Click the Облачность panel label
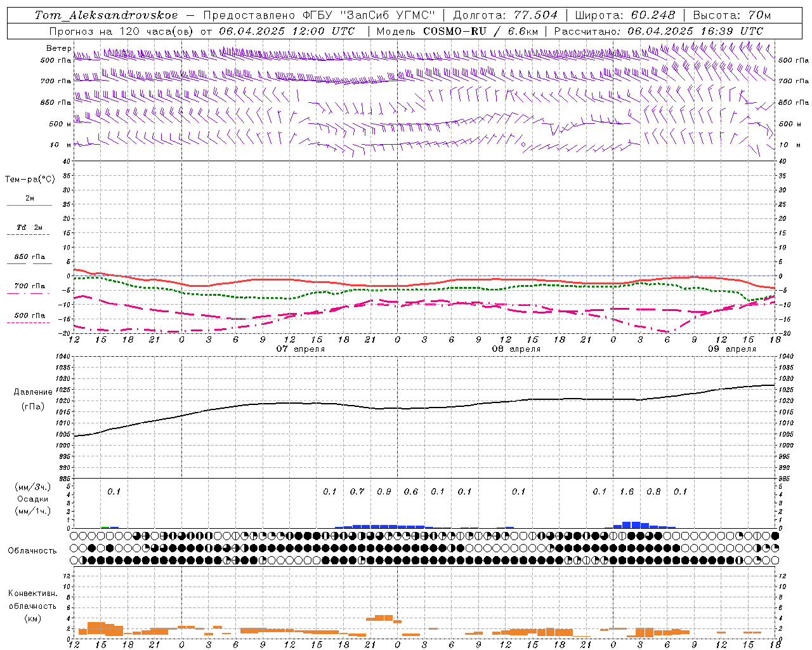The image size is (812, 650). pyautogui.click(x=32, y=551)
